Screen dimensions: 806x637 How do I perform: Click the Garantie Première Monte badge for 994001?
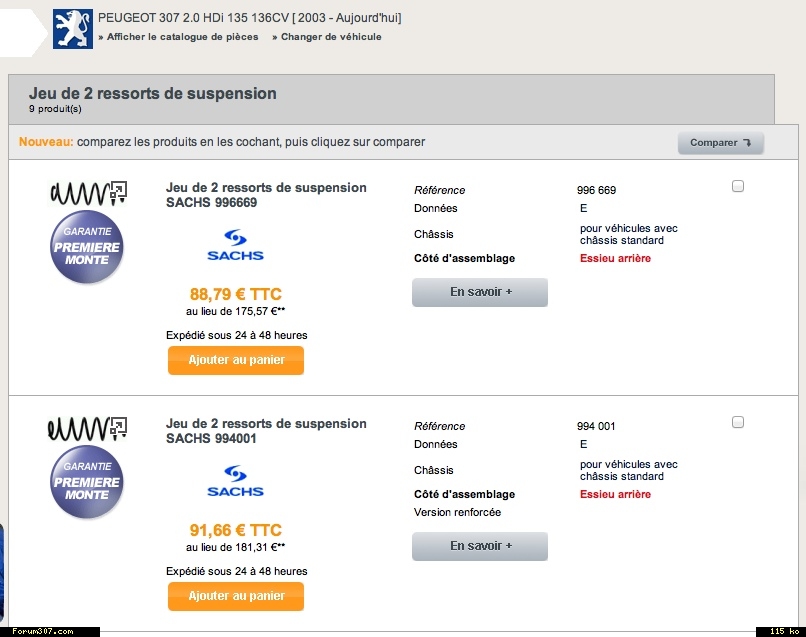pos(87,482)
